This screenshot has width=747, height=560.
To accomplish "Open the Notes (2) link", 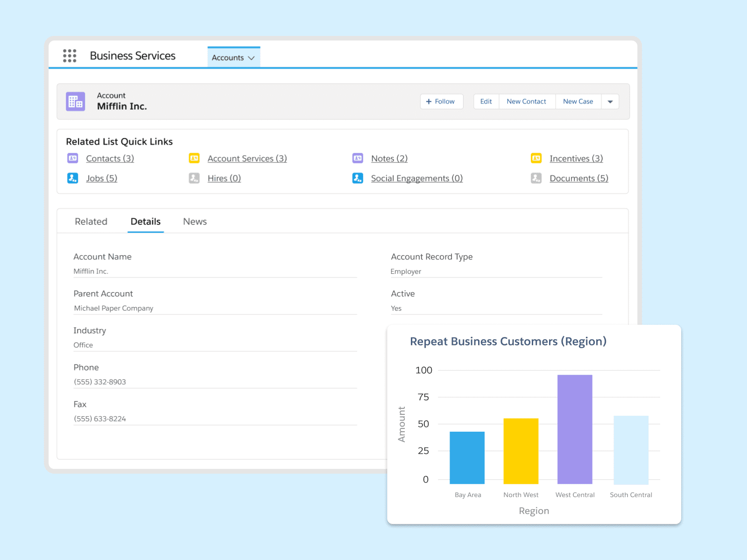I will 389,158.
